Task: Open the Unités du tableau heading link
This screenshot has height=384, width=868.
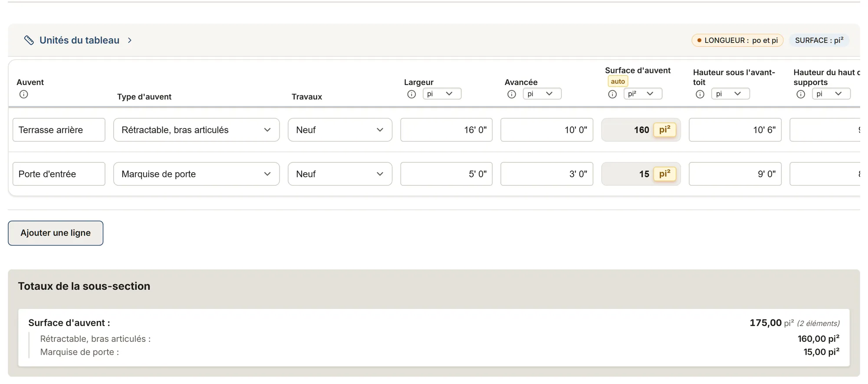Action: click(x=79, y=40)
